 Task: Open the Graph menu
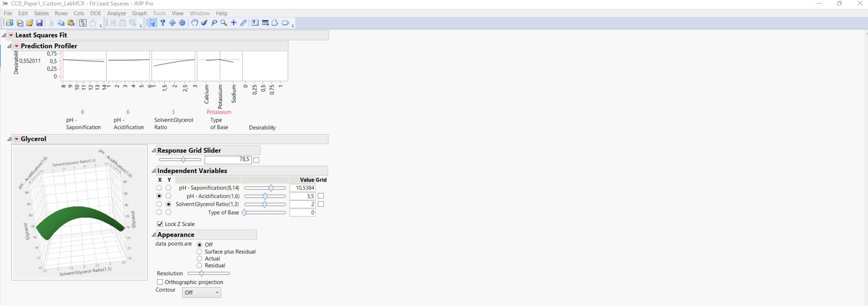click(x=139, y=13)
